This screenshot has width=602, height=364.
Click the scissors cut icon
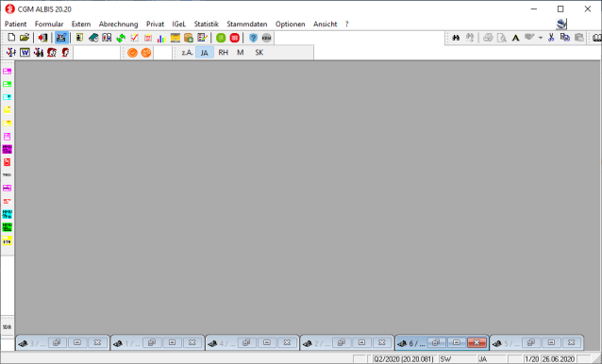[551, 38]
